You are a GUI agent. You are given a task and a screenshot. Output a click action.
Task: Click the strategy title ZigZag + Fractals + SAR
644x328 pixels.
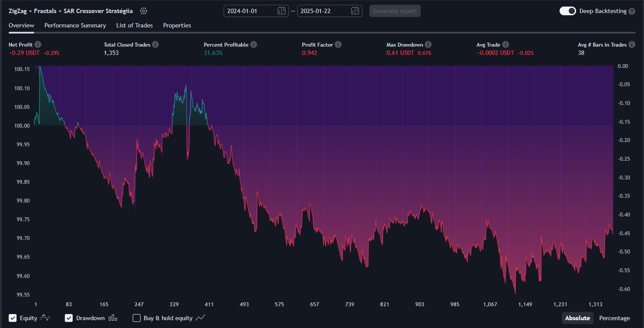coord(70,11)
